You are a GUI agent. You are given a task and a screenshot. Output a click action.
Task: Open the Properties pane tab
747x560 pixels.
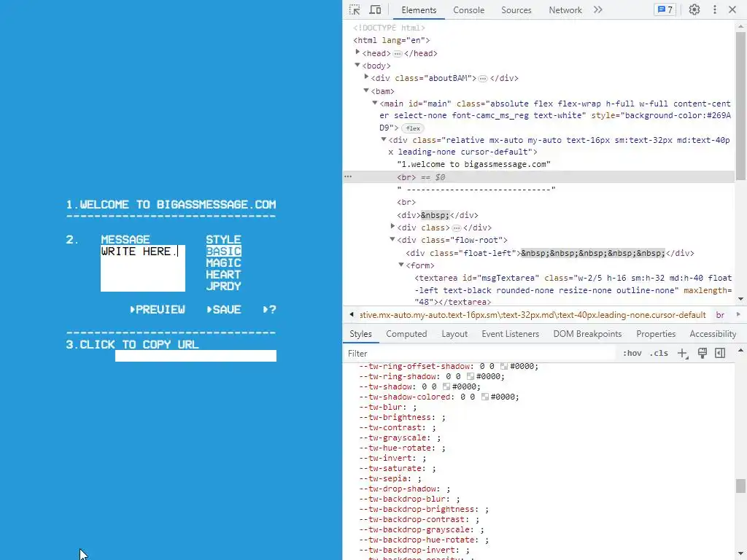[x=656, y=334]
